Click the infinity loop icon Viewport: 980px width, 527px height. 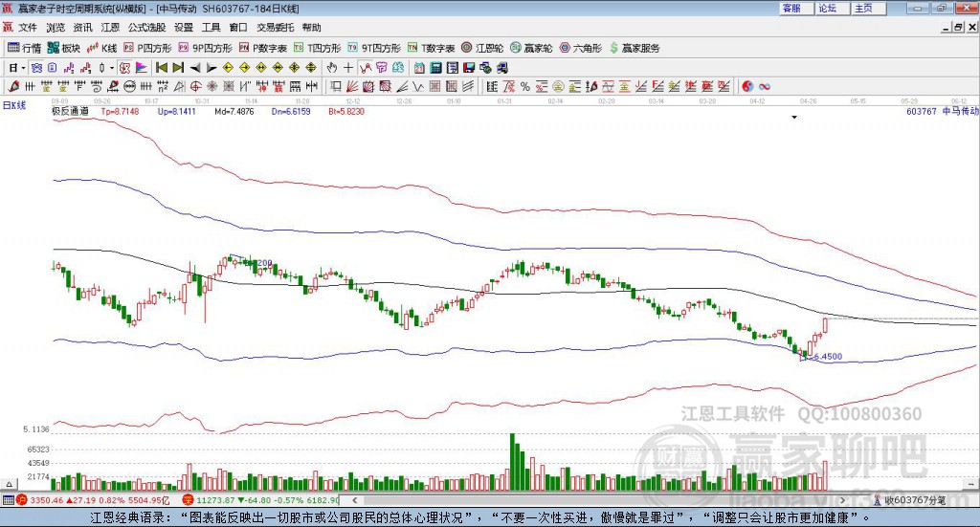pos(765,86)
